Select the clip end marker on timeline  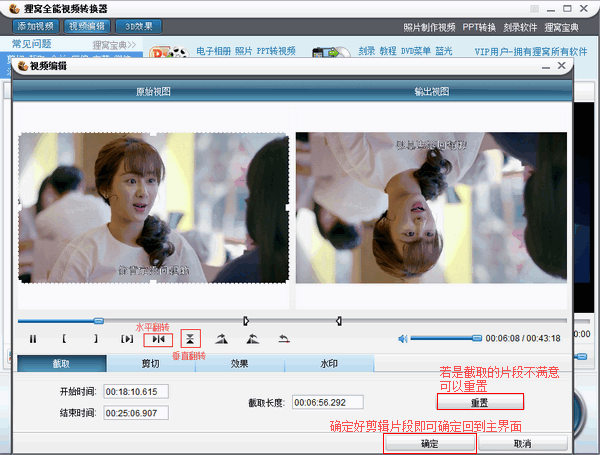coord(339,321)
